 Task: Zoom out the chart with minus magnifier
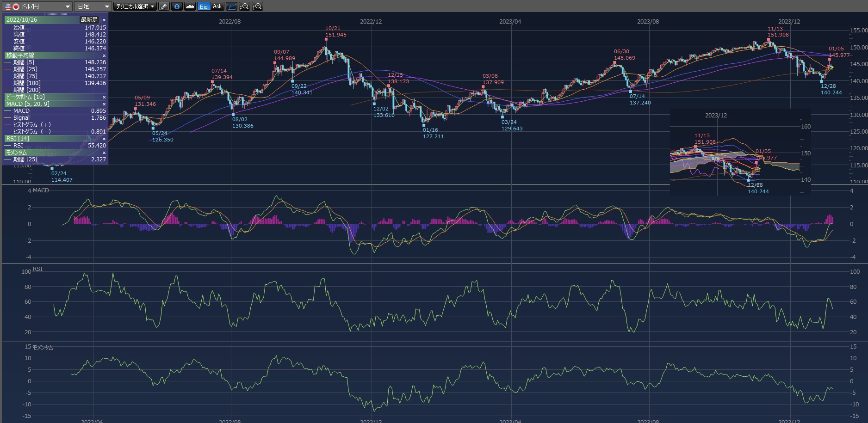(x=244, y=6)
